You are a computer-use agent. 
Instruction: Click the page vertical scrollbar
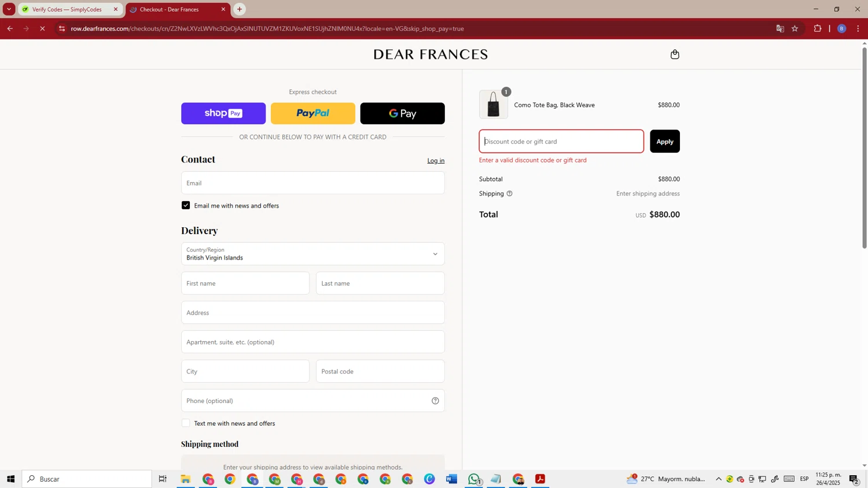click(865, 147)
